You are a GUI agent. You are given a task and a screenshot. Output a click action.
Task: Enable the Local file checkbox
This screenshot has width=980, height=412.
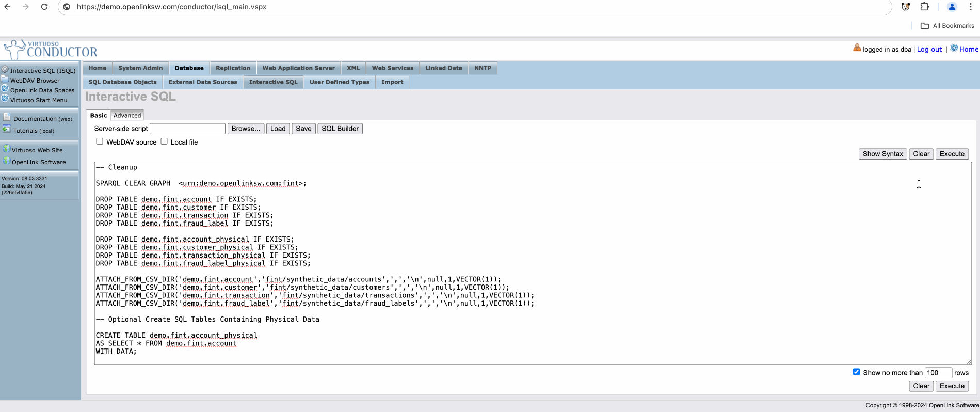164,141
